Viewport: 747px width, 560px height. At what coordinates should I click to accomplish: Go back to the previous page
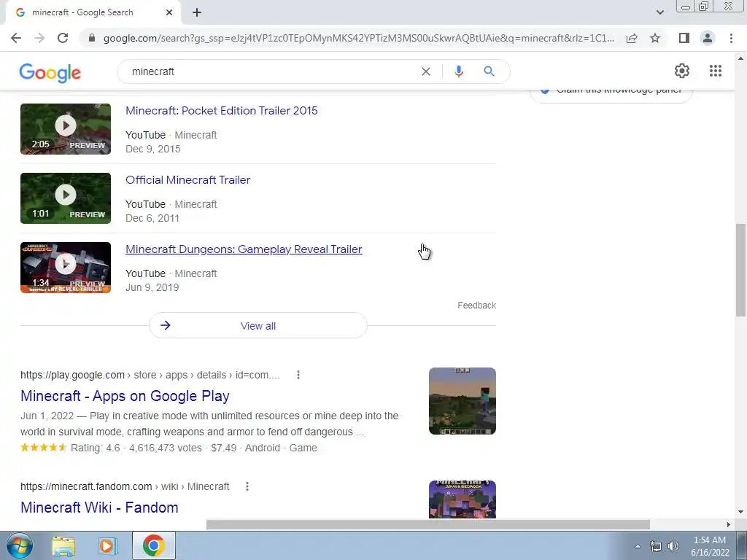pyautogui.click(x=16, y=38)
